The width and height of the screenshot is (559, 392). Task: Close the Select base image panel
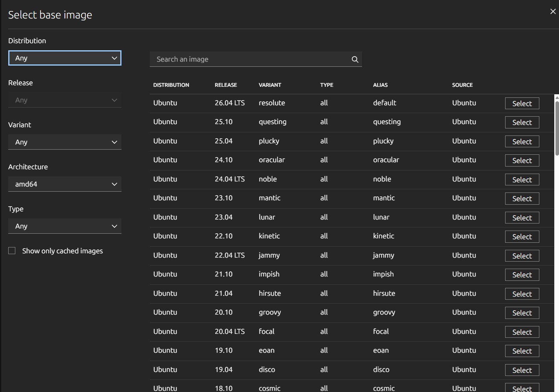[x=553, y=11]
